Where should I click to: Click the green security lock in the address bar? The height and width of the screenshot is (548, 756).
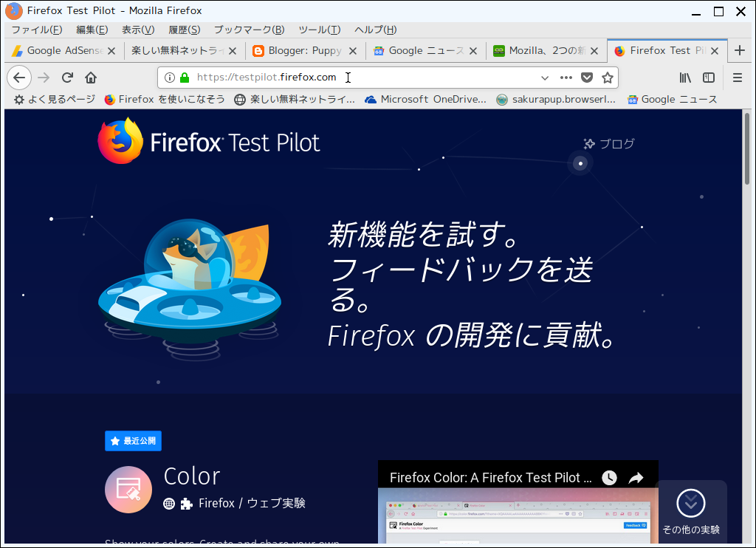point(182,77)
